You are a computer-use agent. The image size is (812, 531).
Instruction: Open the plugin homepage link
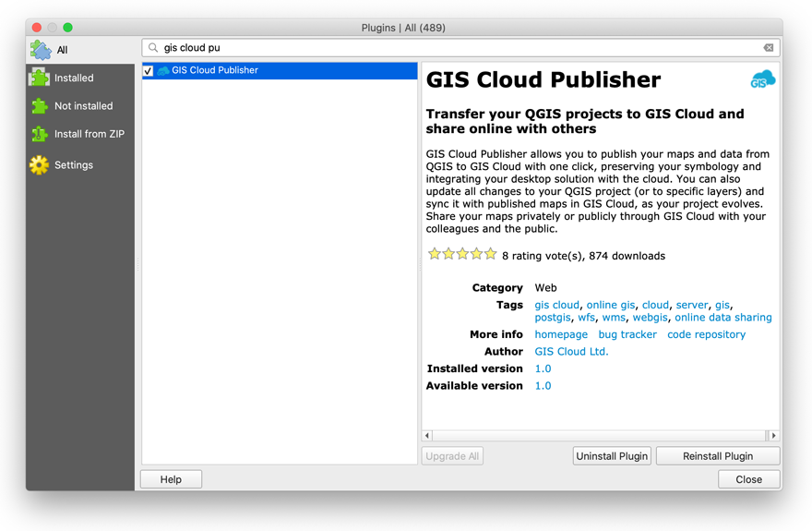tap(561, 334)
